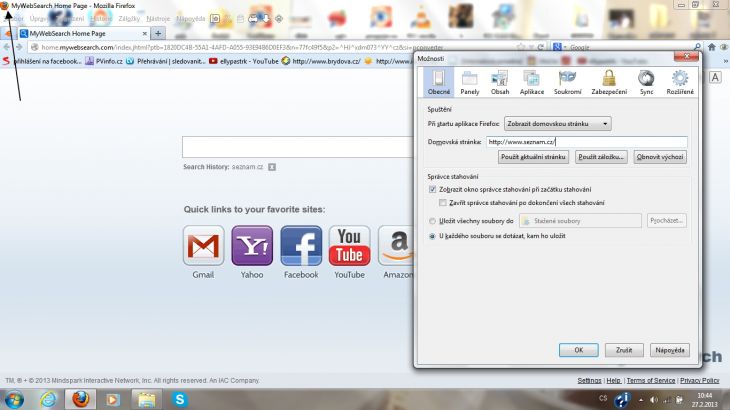This screenshot has width=730, height=410.
Task: Click the MyWebSearch search box
Action: [x=298, y=147]
